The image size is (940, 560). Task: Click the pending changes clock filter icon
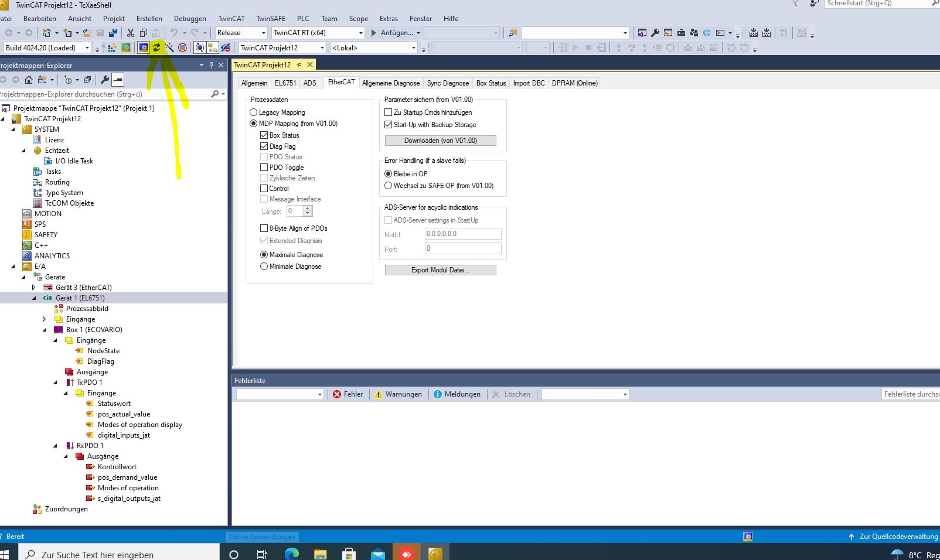tap(68, 80)
